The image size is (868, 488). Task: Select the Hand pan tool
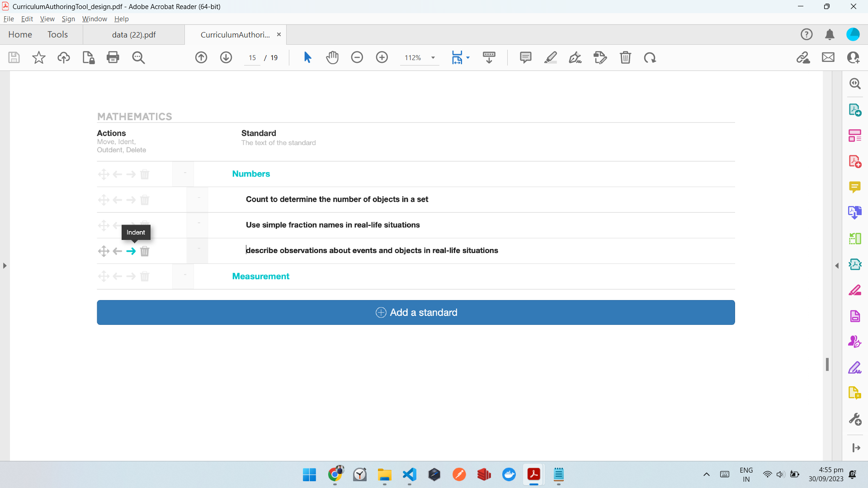[x=332, y=57]
